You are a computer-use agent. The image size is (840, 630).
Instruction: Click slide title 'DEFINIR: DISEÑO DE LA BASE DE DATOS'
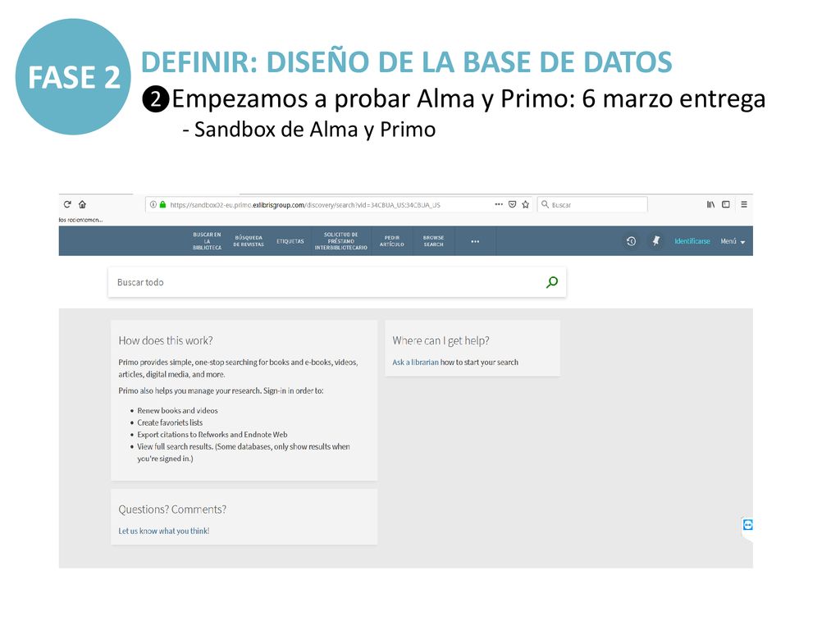[x=406, y=62]
